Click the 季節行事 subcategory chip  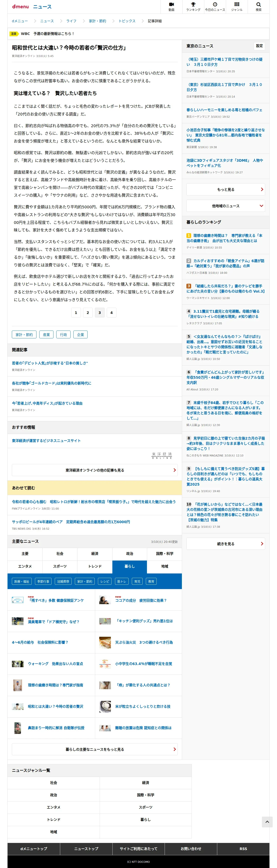[43, 581]
